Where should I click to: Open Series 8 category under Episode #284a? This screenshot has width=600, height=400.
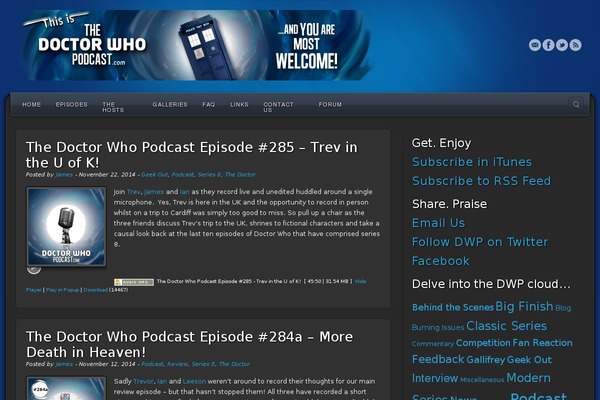203,364
